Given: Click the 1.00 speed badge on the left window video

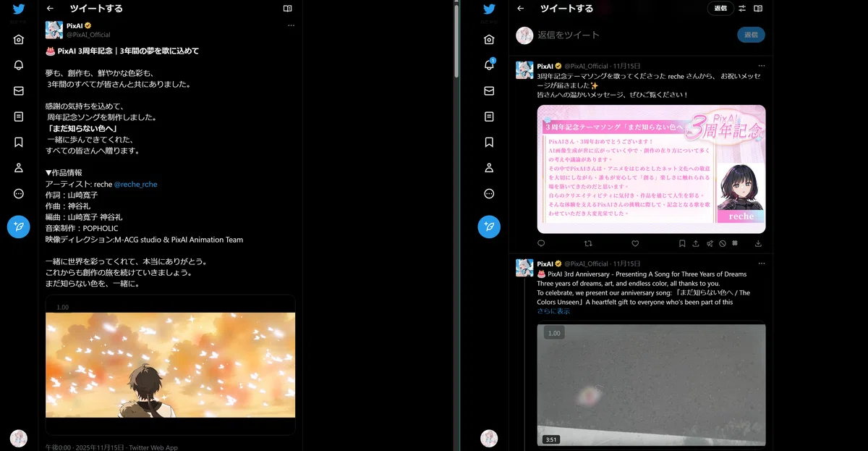Looking at the screenshot, I should (x=63, y=307).
